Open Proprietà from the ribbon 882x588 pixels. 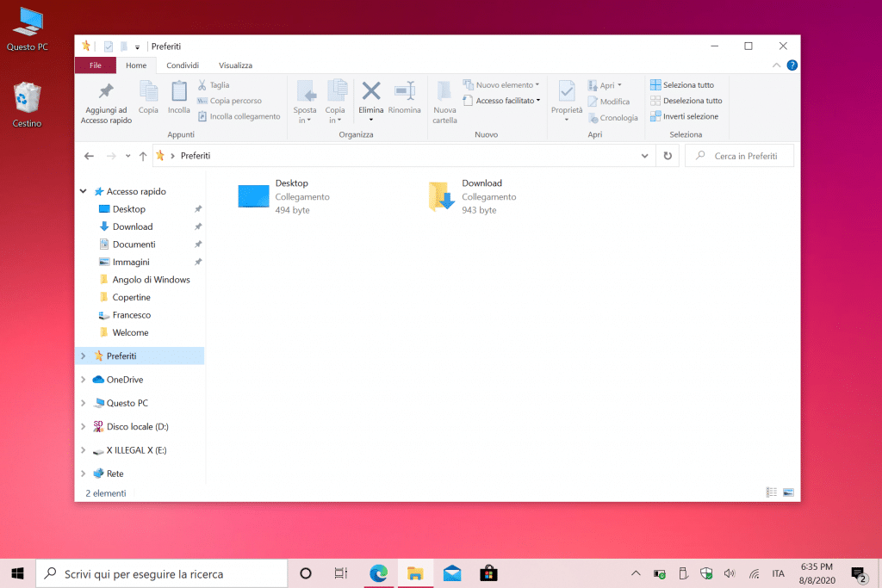(567, 91)
